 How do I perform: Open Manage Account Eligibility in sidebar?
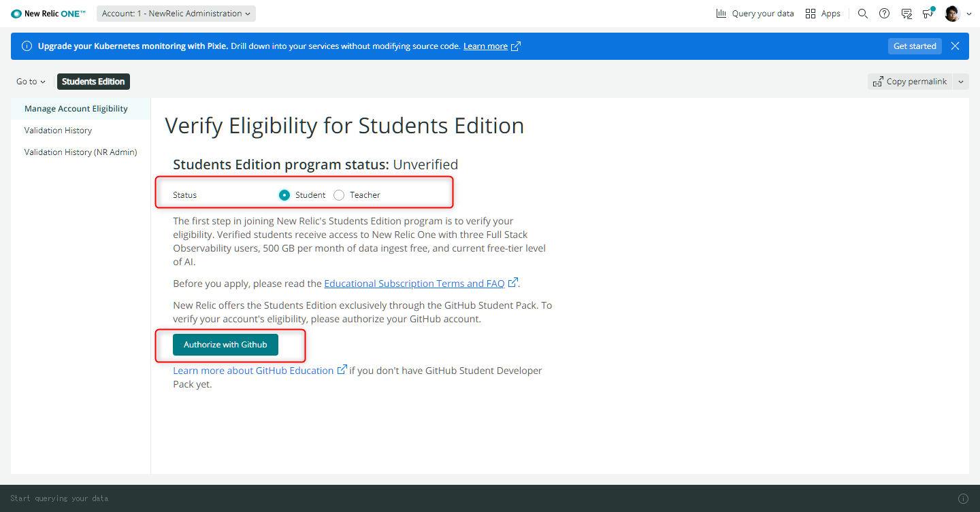(80, 109)
